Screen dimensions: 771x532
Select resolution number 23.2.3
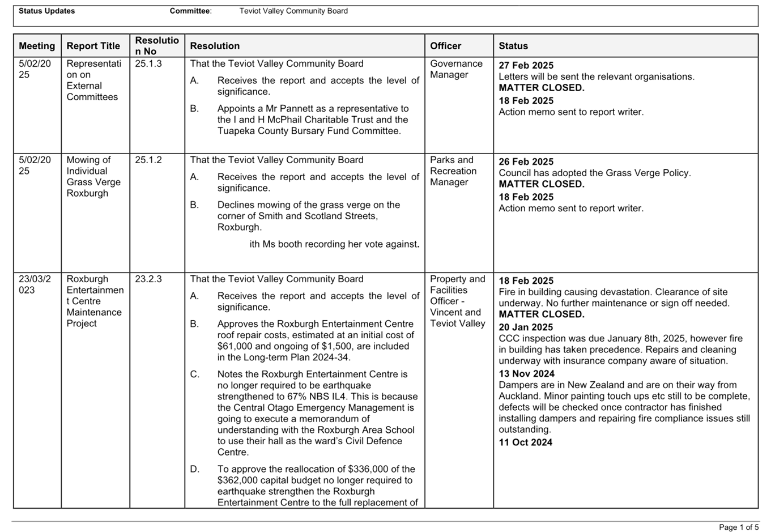pos(148,279)
